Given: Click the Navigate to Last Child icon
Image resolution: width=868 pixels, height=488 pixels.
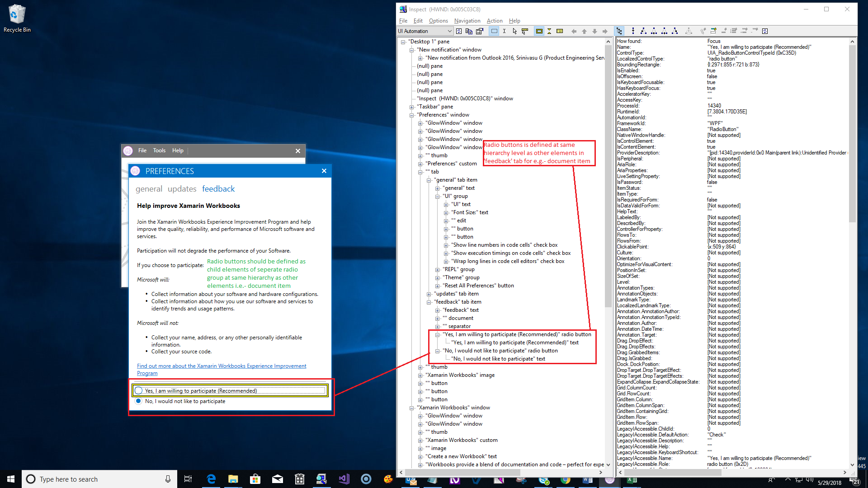Looking at the screenshot, I should [x=675, y=31].
